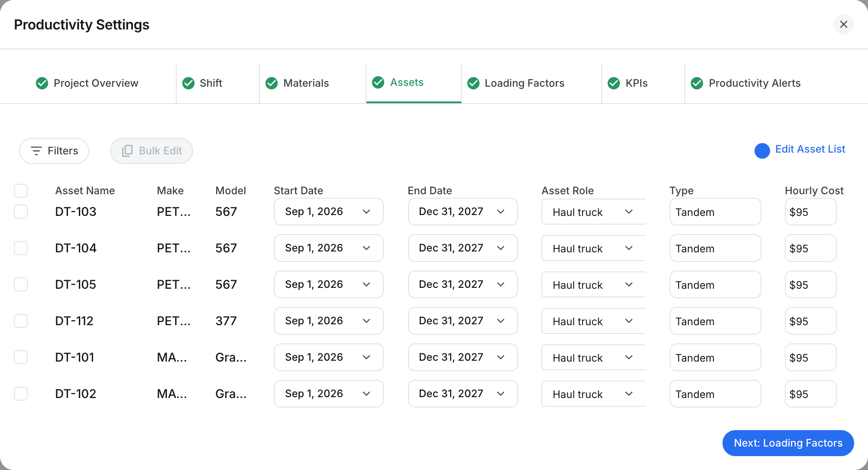Select the DT-101 row checkbox

click(x=21, y=357)
